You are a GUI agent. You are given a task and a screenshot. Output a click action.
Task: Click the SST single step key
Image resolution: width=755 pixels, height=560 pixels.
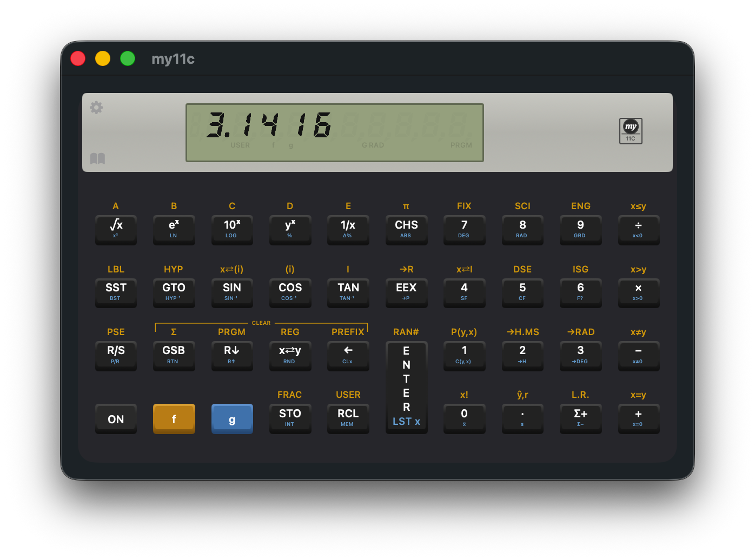tap(116, 292)
